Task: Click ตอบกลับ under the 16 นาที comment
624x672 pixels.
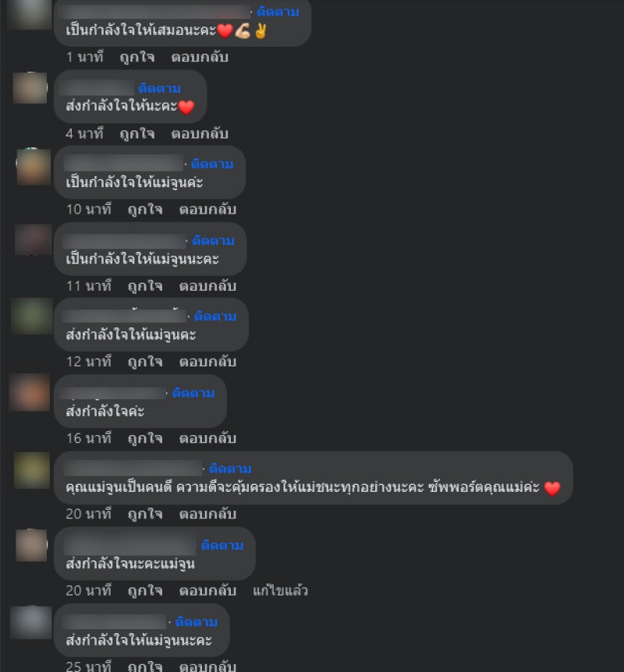Action: (x=207, y=438)
